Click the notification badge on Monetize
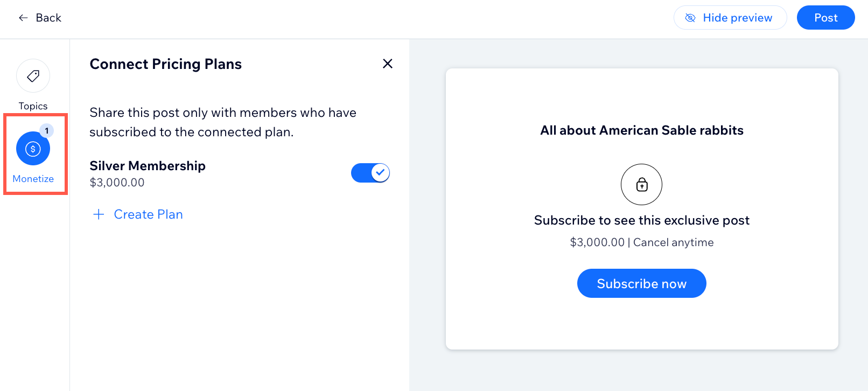 [47, 130]
